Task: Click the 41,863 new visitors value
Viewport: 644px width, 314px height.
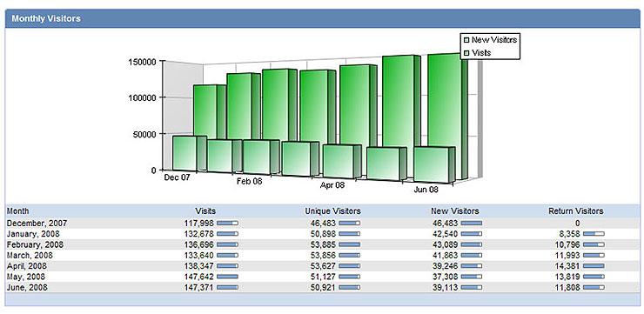Action: 446,256
